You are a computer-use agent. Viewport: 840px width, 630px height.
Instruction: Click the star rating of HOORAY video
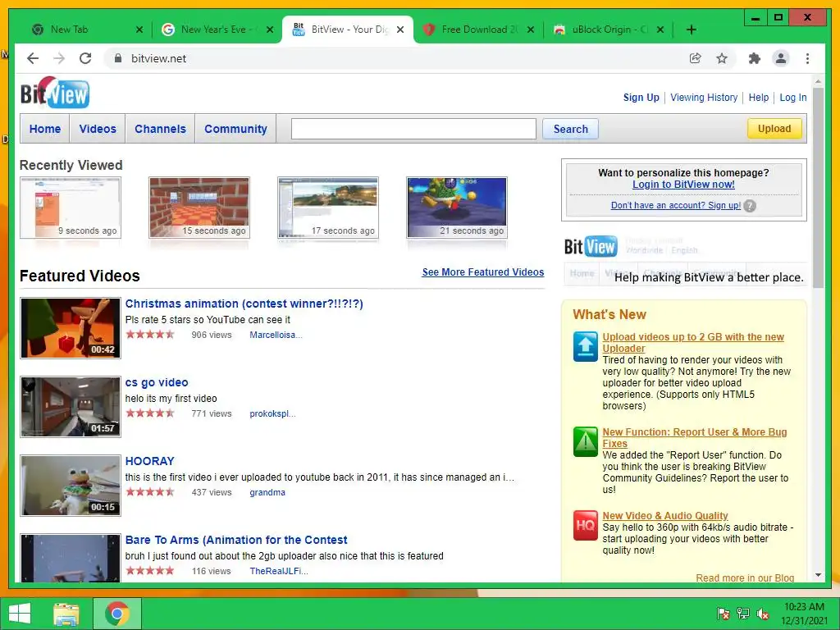tap(150, 492)
